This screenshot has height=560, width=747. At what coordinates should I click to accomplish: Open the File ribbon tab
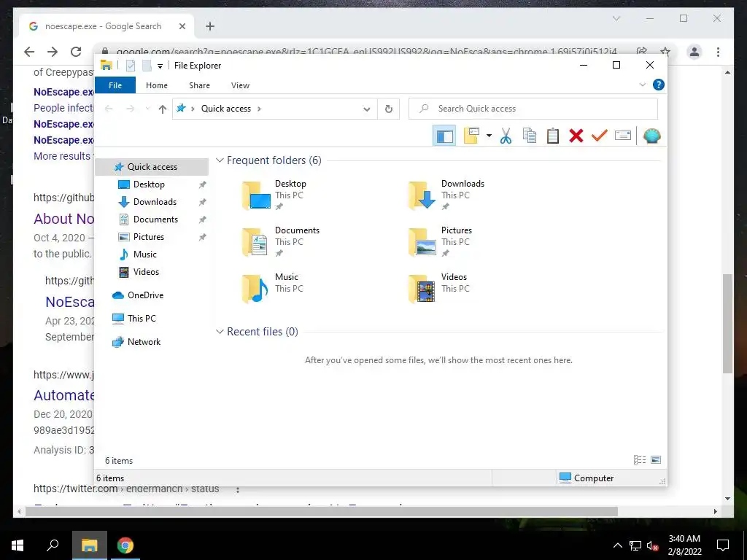coord(115,85)
